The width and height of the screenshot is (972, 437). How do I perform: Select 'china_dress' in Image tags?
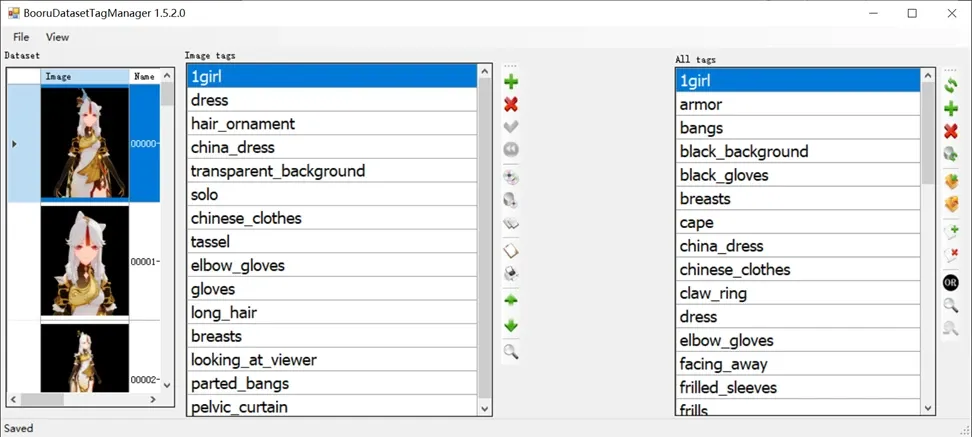click(332, 148)
